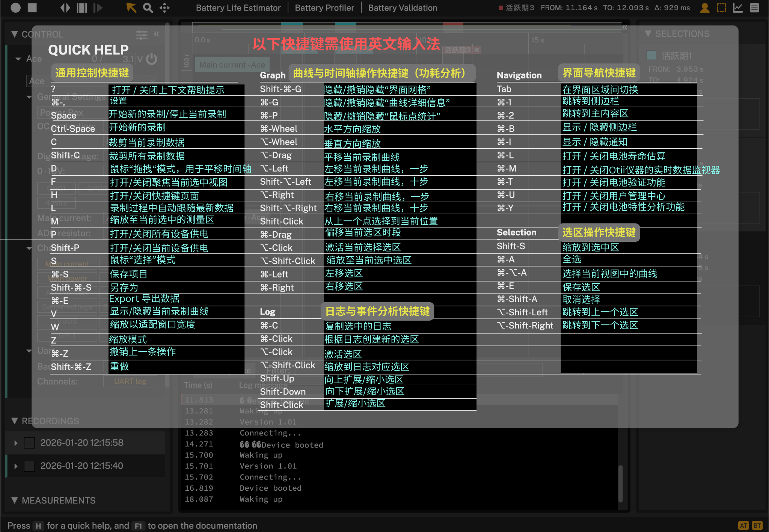This screenshot has height=532, width=769.
Task: Switch to the Battery Profiler tab
Action: point(324,8)
